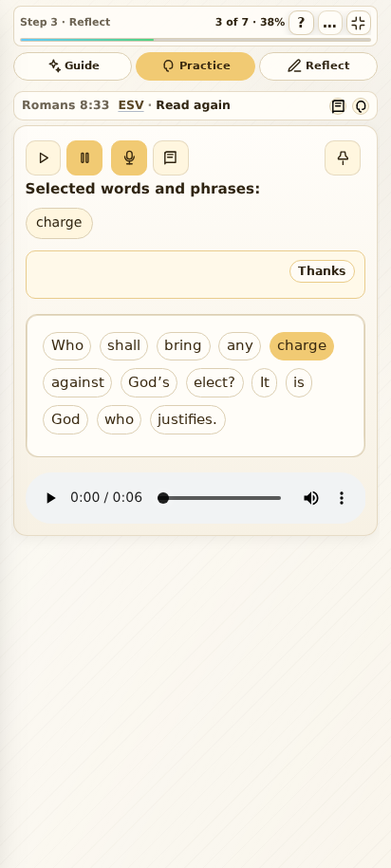Open the ESV translation selector
391x868 pixels.
(x=131, y=105)
